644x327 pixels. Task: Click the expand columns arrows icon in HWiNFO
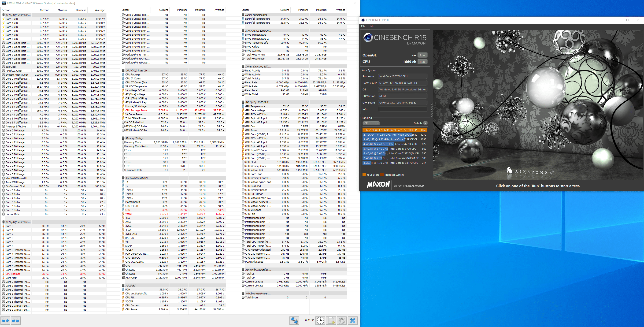click(x=5, y=320)
